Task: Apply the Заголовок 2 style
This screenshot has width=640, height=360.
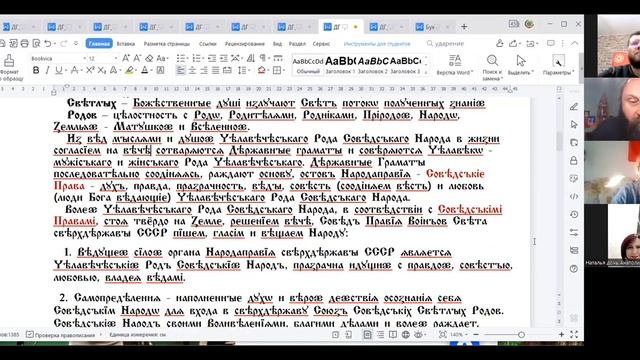Action: point(373,64)
